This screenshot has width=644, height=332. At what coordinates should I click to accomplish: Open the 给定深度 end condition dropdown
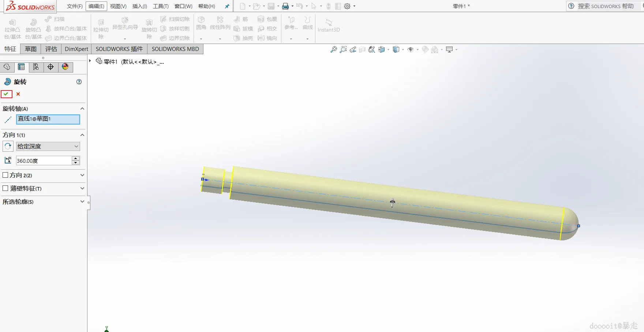click(48, 147)
